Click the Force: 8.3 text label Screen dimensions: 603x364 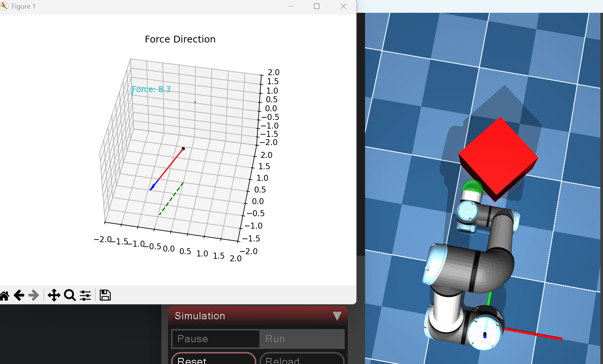[151, 89]
